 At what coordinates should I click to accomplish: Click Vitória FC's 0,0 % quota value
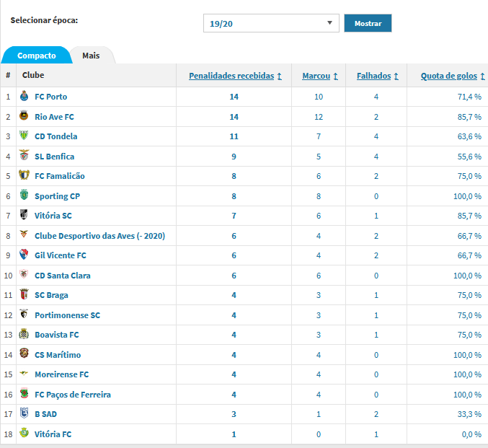(471, 434)
